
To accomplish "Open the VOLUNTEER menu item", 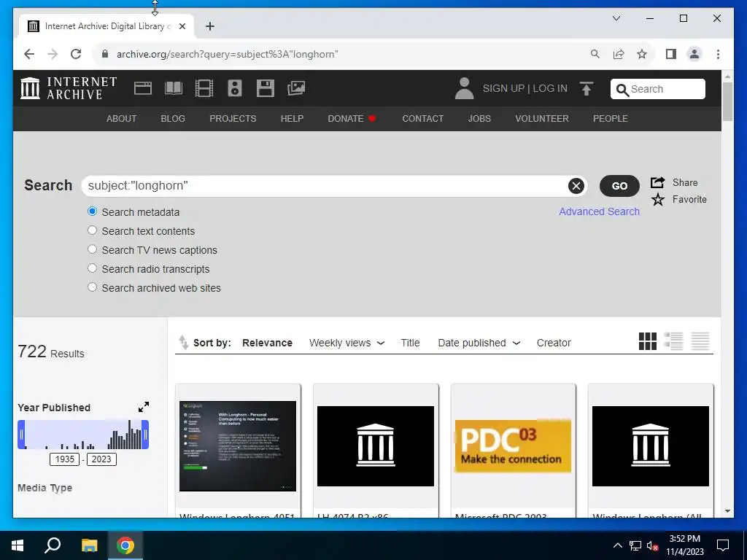I will 542,119.
